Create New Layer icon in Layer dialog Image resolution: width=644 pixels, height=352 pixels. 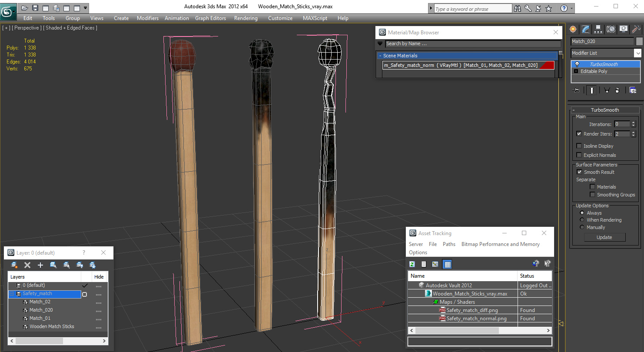(14, 265)
